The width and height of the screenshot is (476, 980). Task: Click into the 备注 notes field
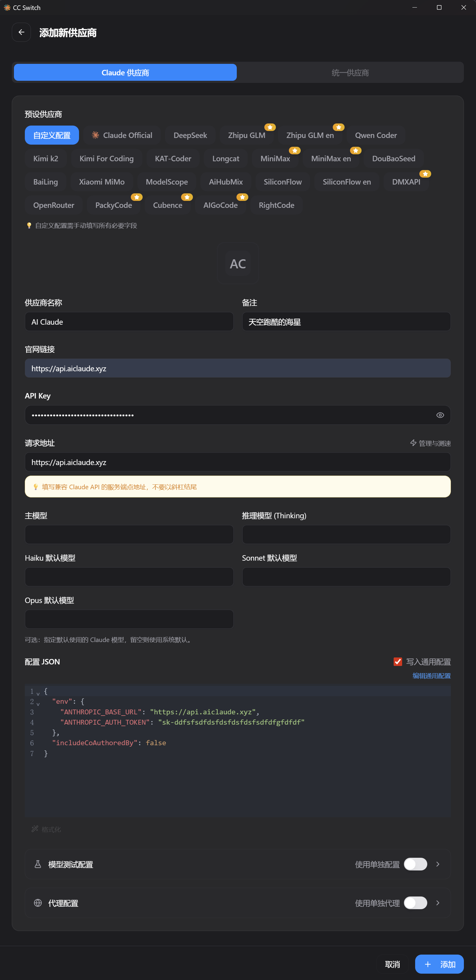346,322
